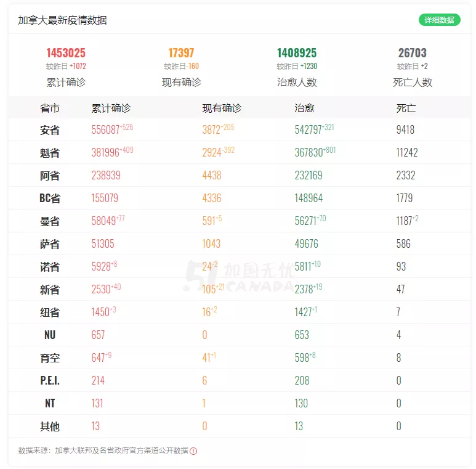Click 阿省 cumulative value 238939
476x469 pixels.
pyautogui.click(x=106, y=175)
